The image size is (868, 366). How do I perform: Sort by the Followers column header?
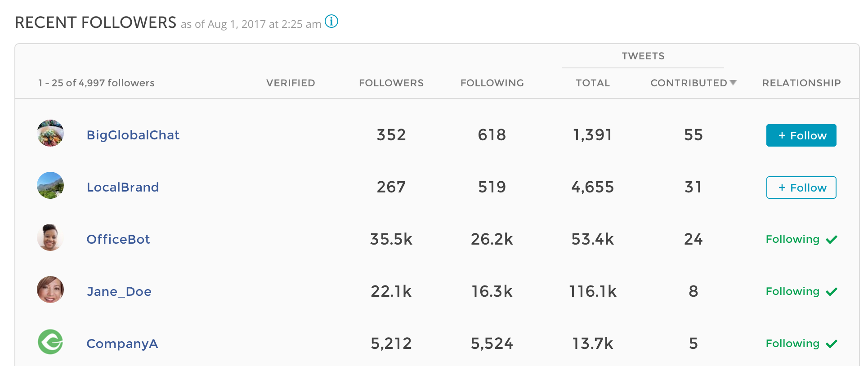click(391, 83)
